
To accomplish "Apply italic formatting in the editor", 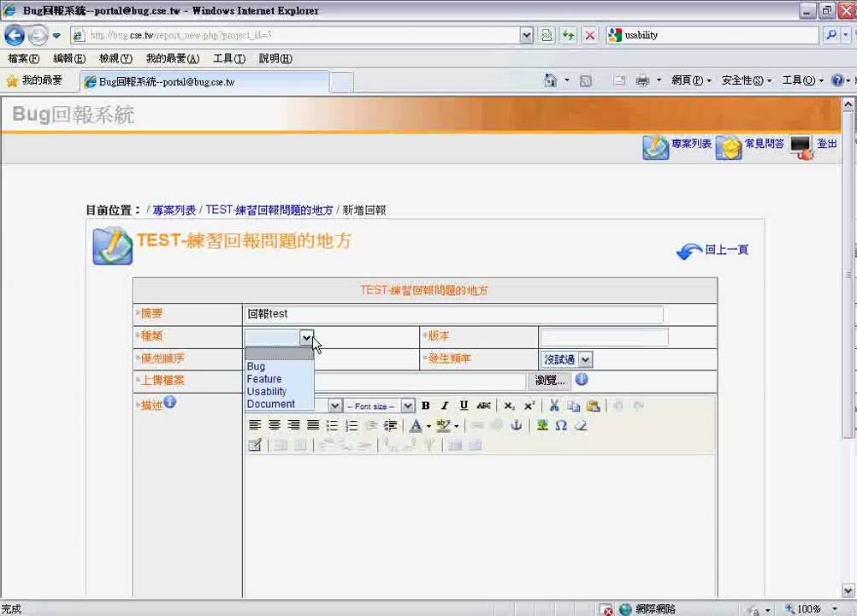I will pyautogui.click(x=445, y=406).
